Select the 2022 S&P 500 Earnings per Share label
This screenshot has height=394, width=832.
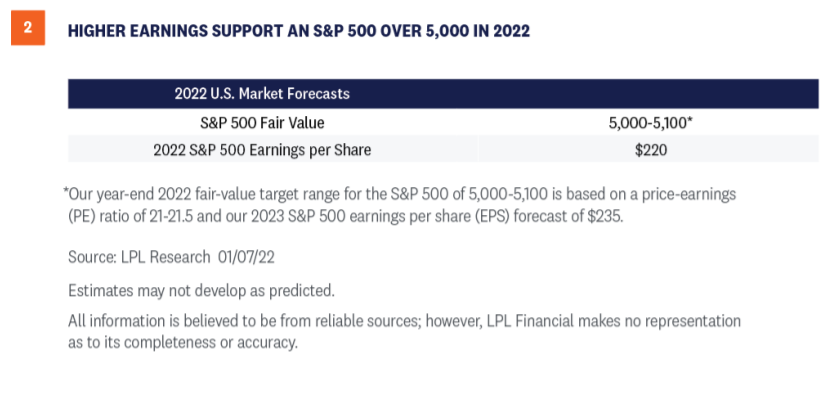tap(262, 150)
